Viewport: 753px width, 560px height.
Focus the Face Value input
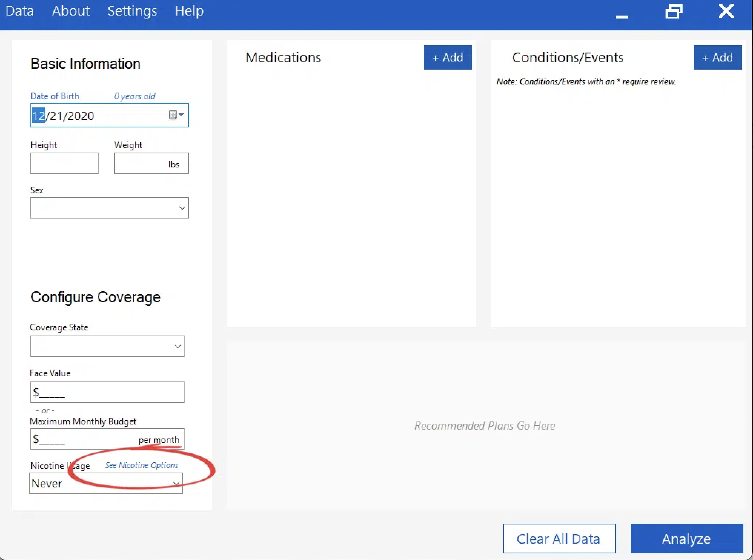pyautogui.click(x=107, y=392)
